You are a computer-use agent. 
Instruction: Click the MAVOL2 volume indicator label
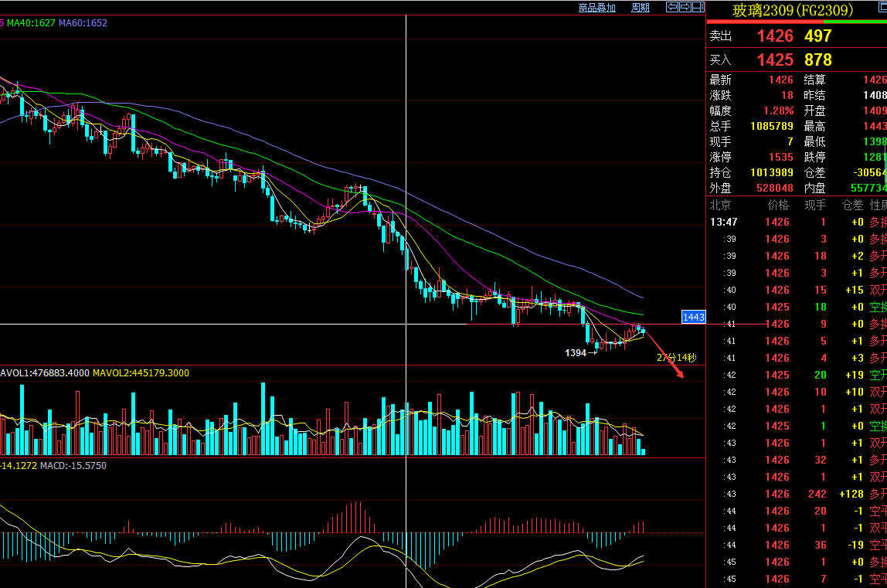(141, 373)
